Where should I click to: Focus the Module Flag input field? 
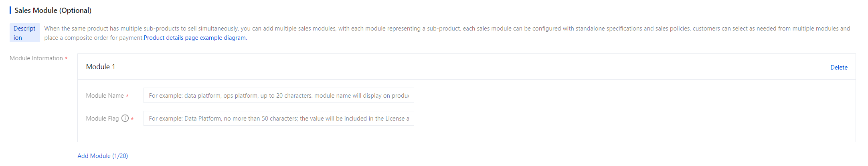pyautogui.click(x=278, y=119)
